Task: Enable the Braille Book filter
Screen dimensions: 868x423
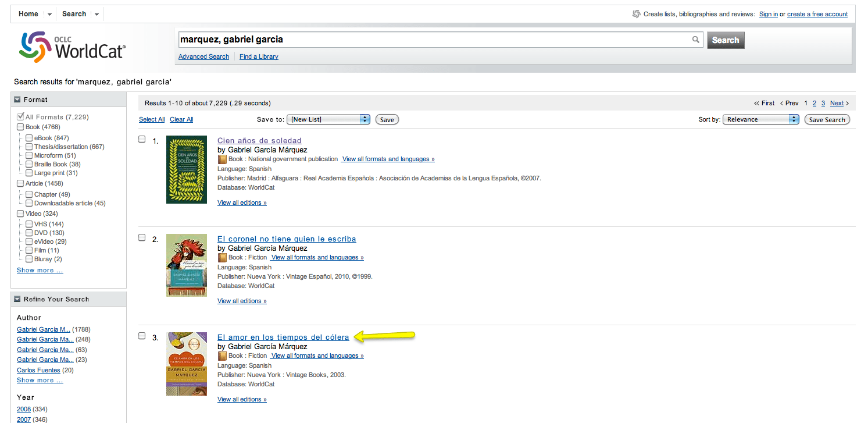Action: [x=29, y=164]
